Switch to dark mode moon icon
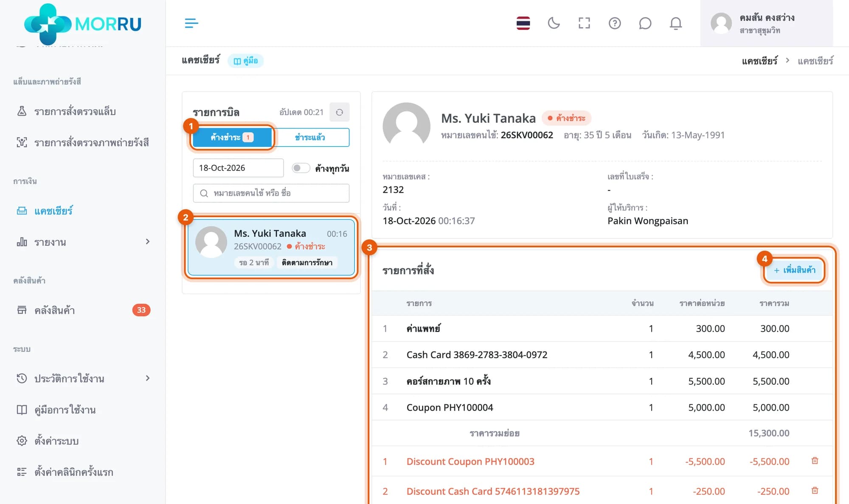Screen dimensions: 849x504 [554, 23]
